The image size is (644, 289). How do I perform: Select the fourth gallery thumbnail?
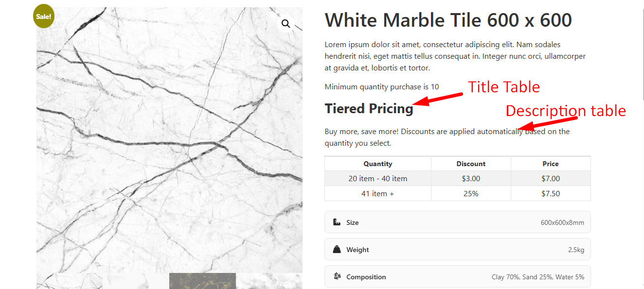(269, 281)
